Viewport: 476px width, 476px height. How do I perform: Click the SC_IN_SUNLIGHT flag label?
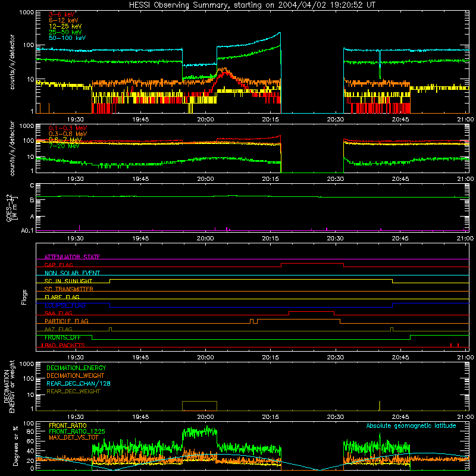[68, 281]
